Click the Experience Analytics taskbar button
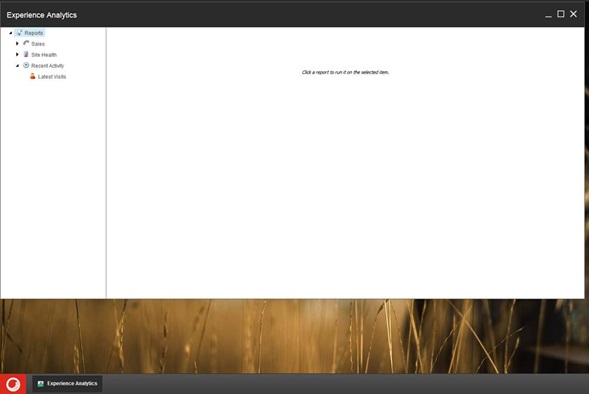 [67, 383]
